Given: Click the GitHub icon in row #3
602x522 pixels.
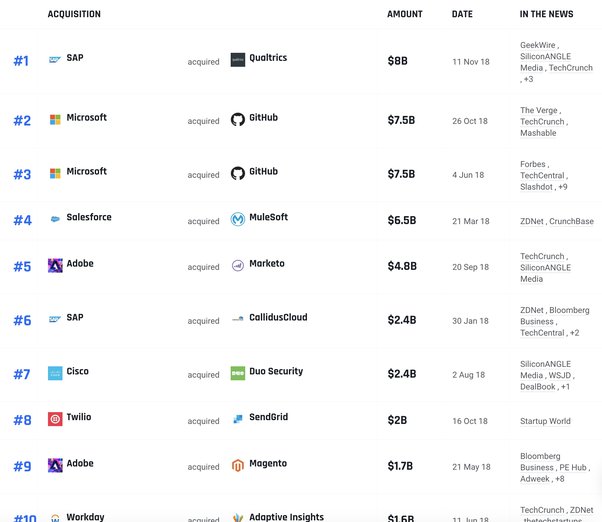Looking at the screenshot, I should point(237,173).
